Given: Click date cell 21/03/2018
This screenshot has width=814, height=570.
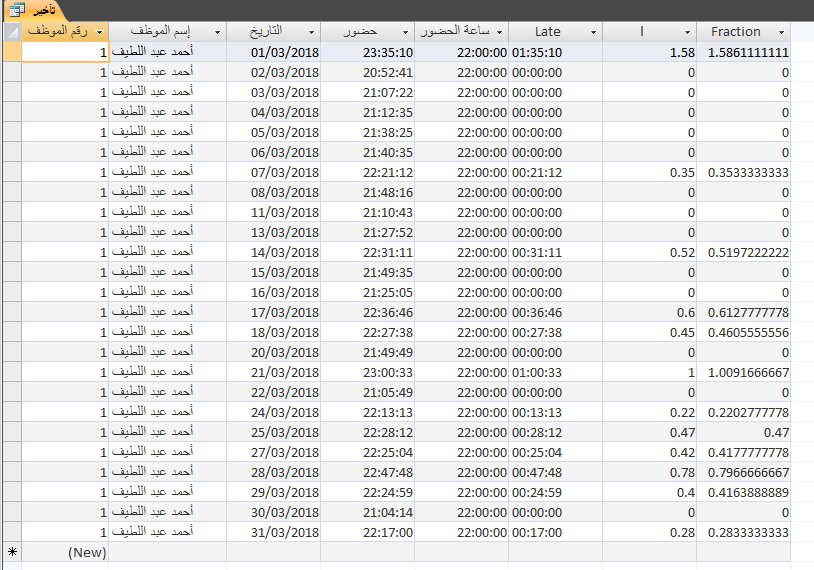Looking at the screenshot, I should pyautogui.click(x=274, y=372).
